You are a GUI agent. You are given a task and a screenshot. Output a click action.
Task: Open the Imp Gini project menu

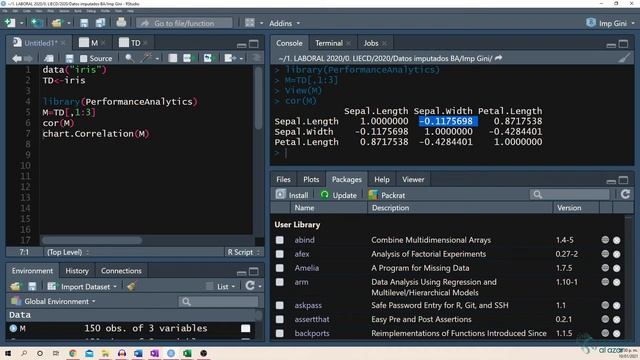click(x=610, y=23)
